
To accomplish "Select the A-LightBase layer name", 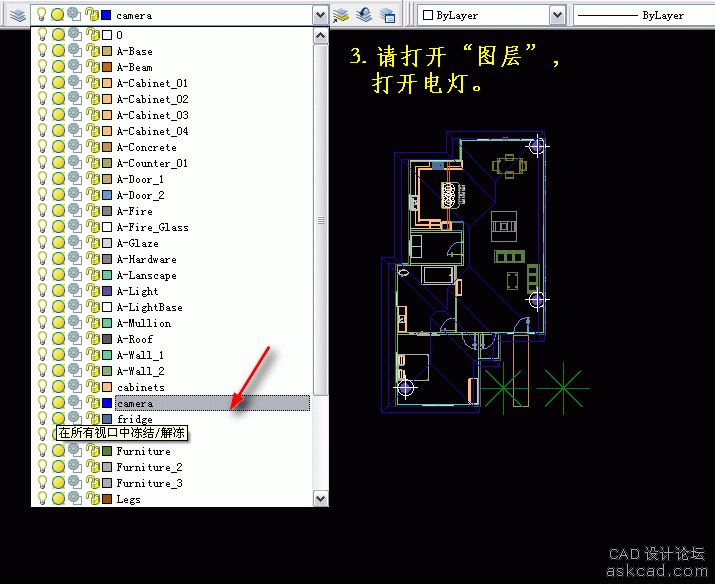I will pos(150,307).
